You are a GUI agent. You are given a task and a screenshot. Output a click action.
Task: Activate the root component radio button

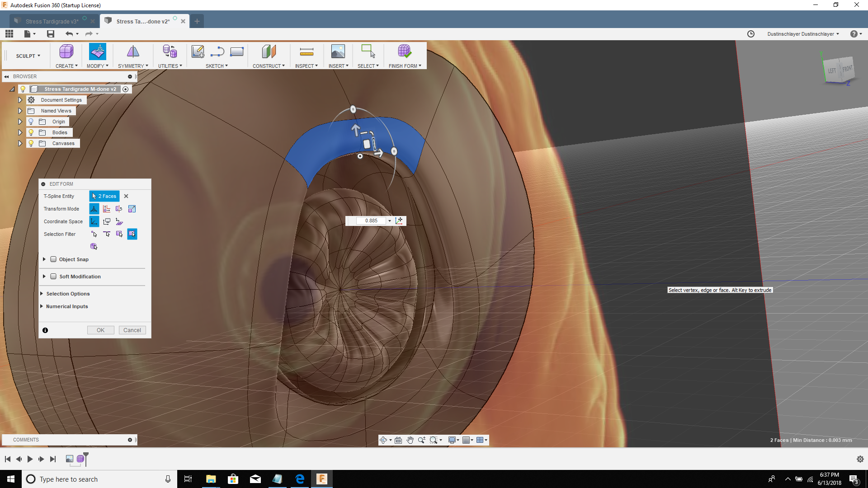coord(126,89)
